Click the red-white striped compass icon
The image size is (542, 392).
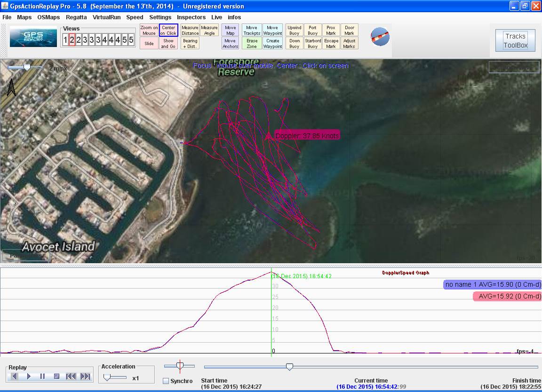380,37
